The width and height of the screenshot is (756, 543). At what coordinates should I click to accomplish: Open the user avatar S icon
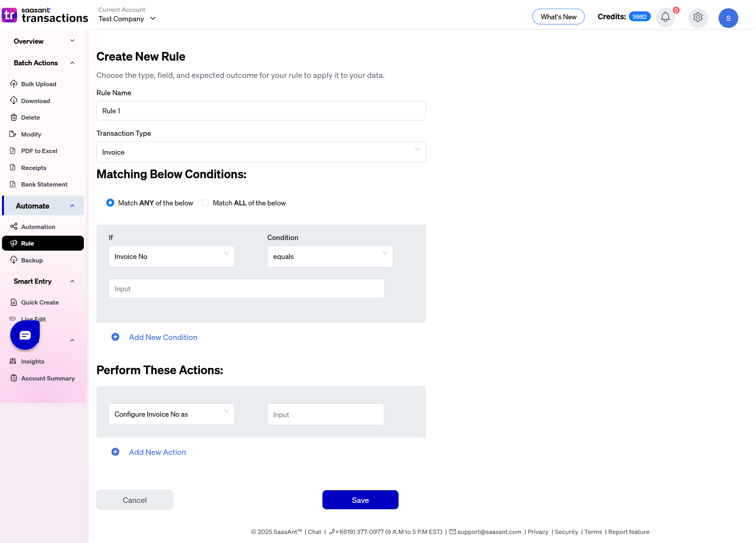pos(728,18)
